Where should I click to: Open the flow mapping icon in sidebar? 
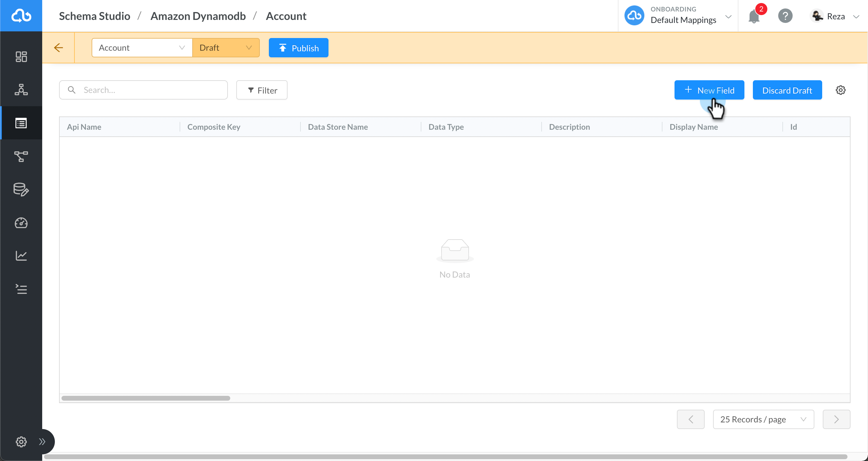[21, 157]
